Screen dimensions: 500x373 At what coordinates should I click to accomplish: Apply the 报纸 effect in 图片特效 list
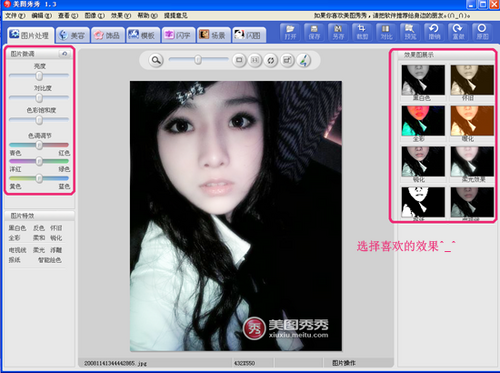click(14, 260)
